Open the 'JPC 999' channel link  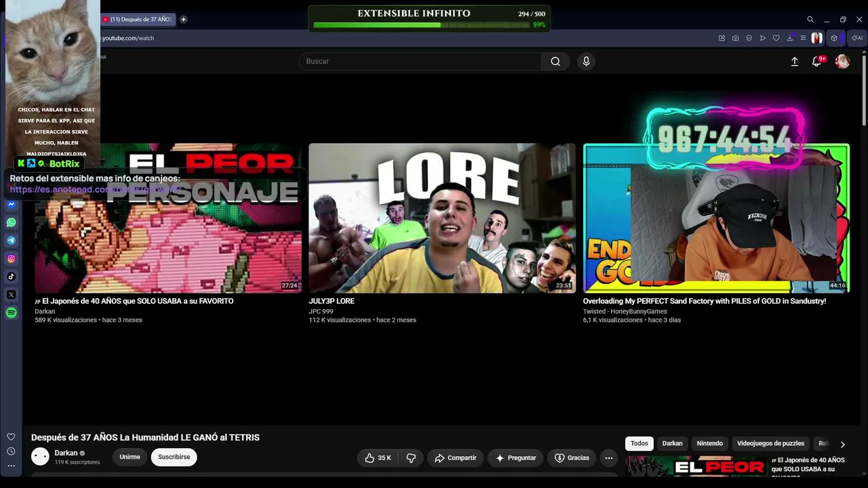pos(321,312)
